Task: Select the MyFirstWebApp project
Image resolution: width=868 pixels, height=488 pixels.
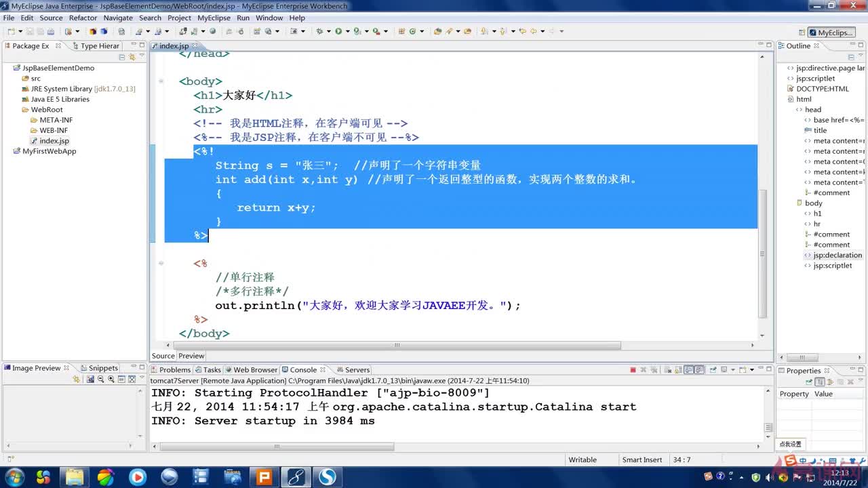Action: point(44,151)
